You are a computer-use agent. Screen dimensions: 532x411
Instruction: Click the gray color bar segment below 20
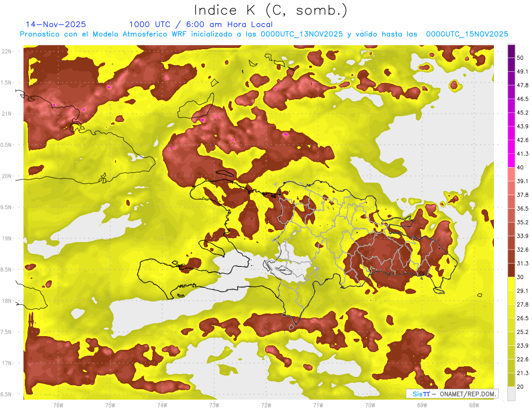coord(511,394)
